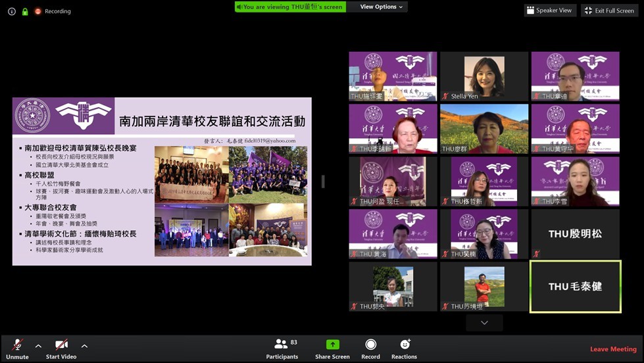Click Leave Meeting
644x363 pixels.
(613, 349)
